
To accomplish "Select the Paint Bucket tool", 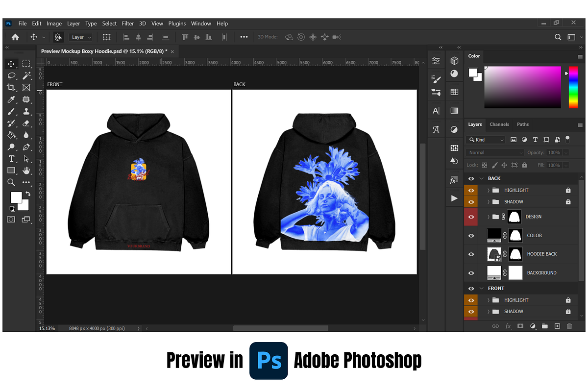I will click(x=11, y=135).
